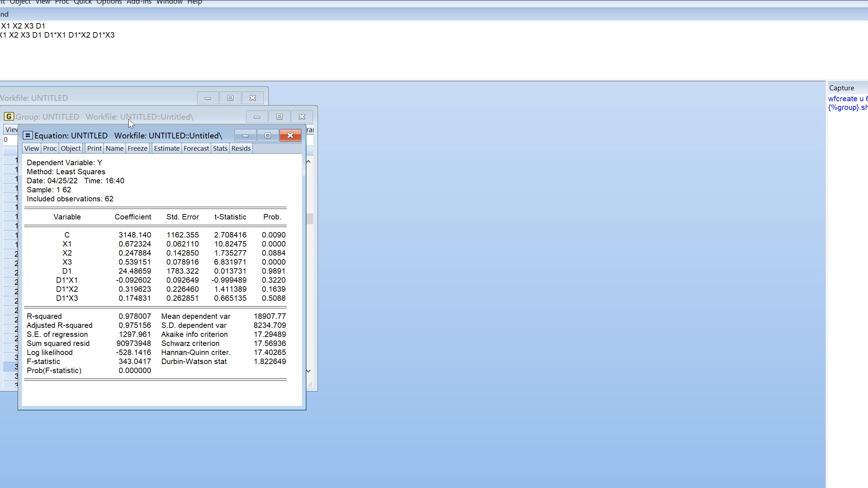Close the Group UNTITLED window
This screenshot has height=488, width=868.
302,117
